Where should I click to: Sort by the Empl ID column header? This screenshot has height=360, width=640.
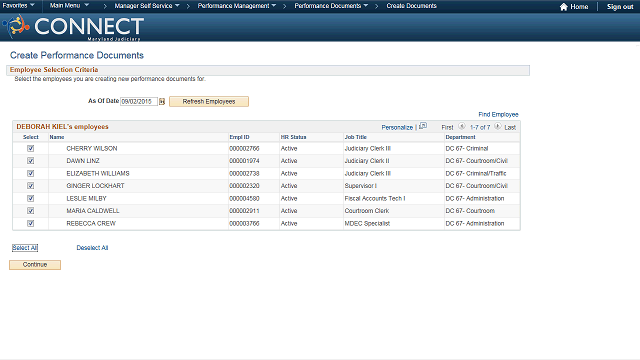(239, 137)
